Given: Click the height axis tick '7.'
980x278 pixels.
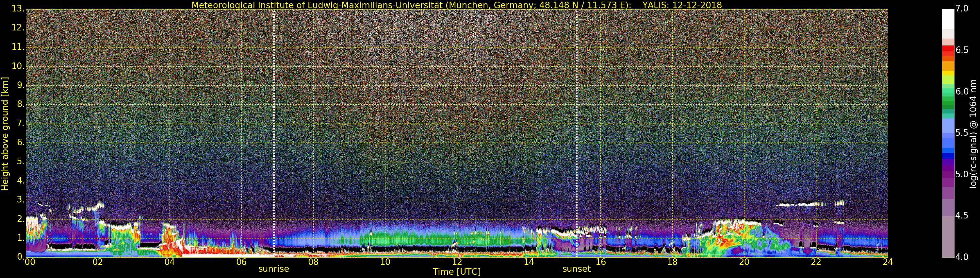Looking at the screenshot, I should tap(21, 123).
